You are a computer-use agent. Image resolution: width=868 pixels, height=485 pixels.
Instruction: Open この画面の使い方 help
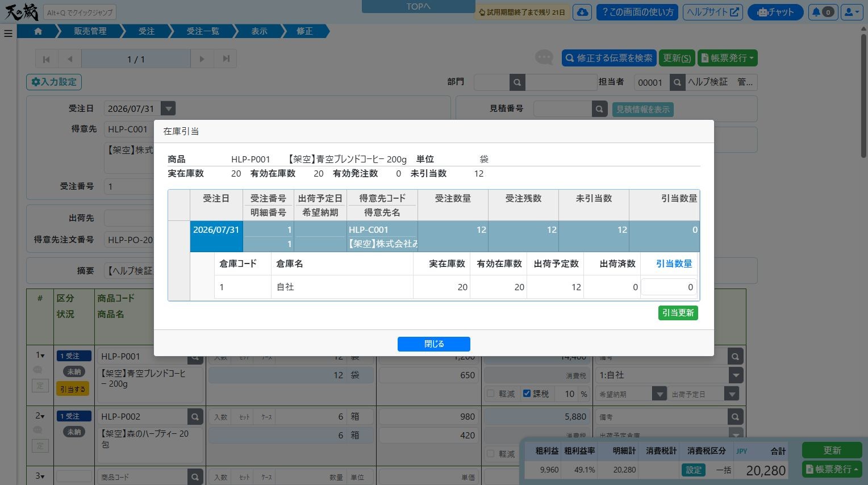tap(637, 12)
